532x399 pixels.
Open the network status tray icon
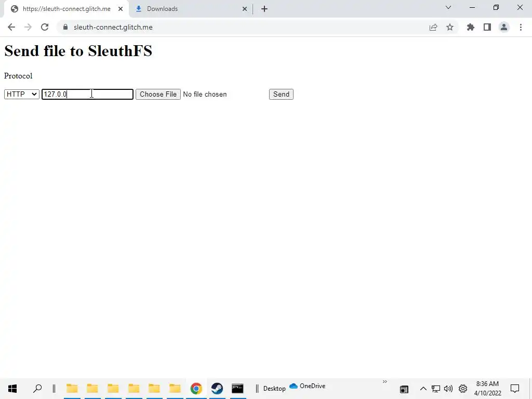click(436, 389)
